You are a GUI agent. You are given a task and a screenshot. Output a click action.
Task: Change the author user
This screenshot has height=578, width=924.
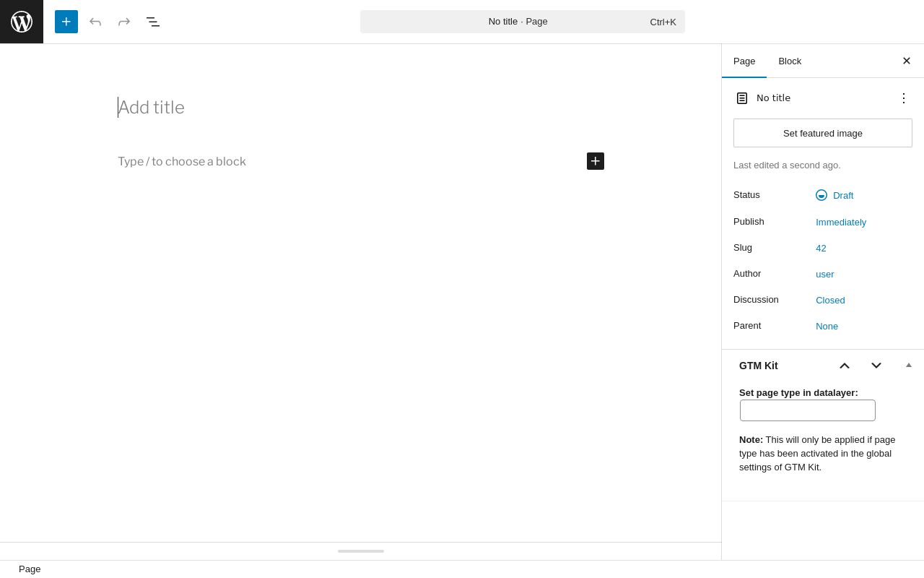[x=825, y=274]
